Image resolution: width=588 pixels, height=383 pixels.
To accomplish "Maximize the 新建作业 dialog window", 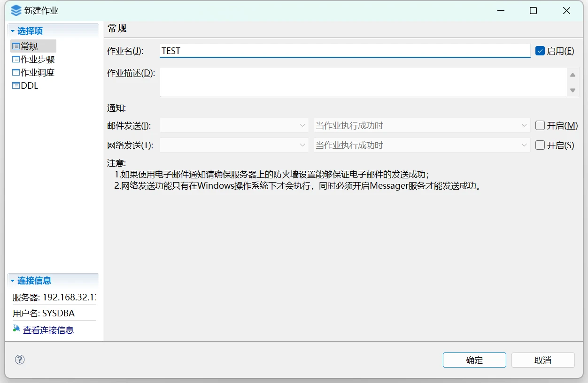I will [x=533, y=11].
